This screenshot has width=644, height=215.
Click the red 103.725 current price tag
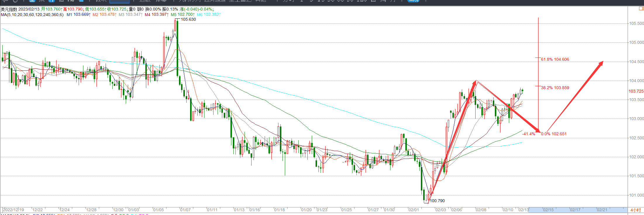[x=636, y=91]
